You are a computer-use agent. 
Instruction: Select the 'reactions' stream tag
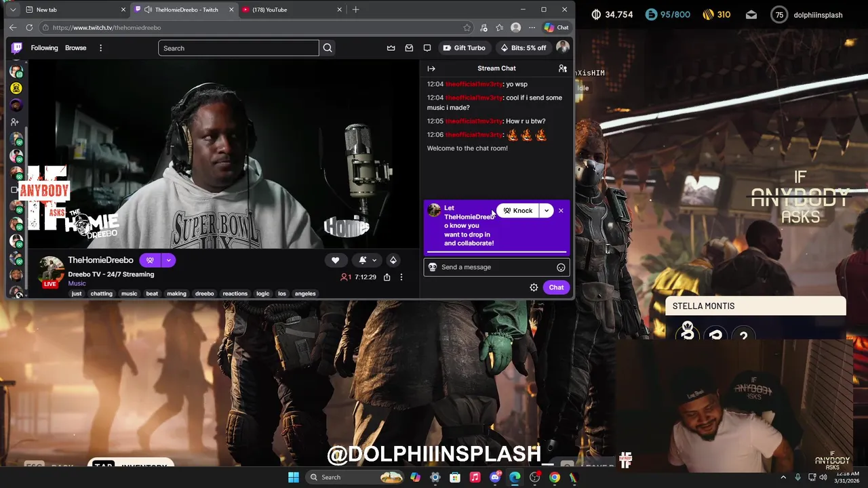point(235,293)
